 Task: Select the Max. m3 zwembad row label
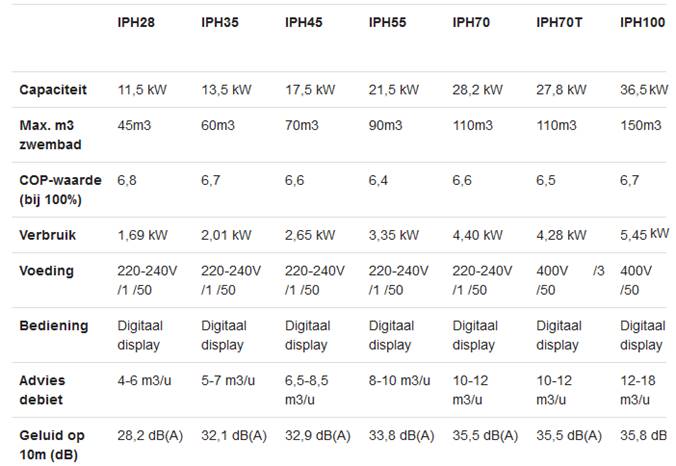coord(50,135)
